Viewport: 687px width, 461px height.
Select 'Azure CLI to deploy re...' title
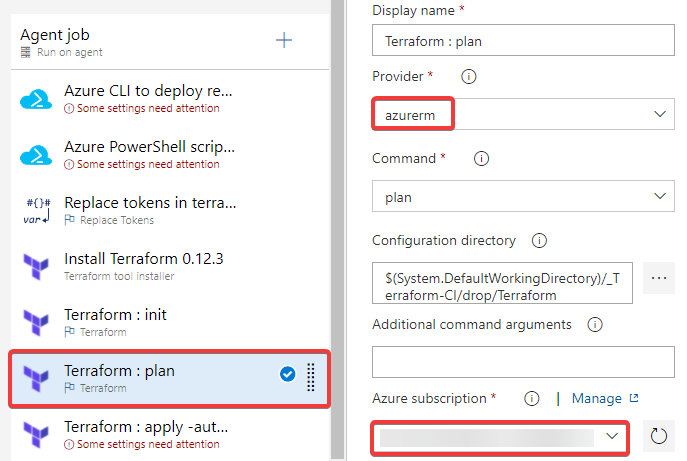click(x=148, y=91)
